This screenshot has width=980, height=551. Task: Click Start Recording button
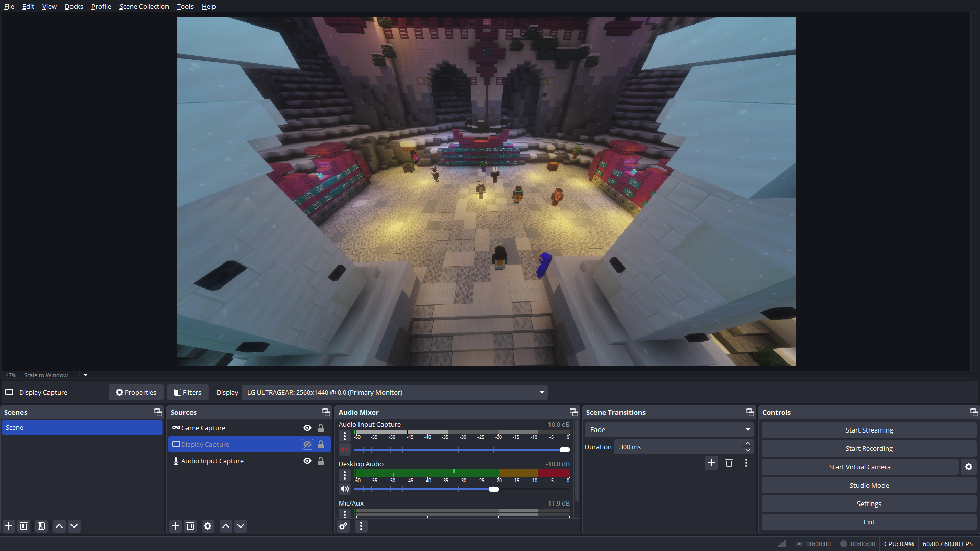click(869, 448)
